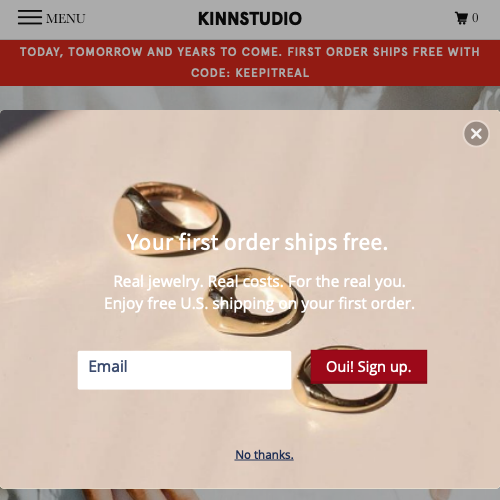Select the KEEPITREAL code text in banner
The image size is (500, 500).
272,73
